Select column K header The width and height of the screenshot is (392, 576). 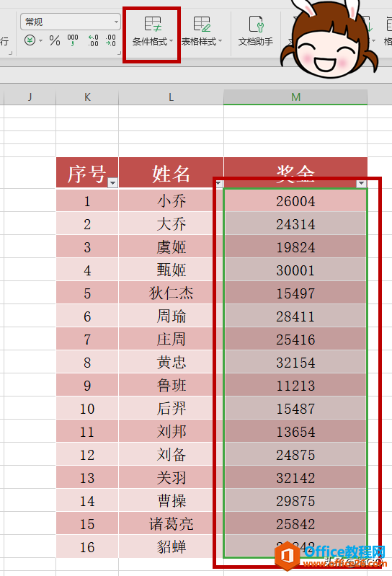(x=87, y=97)
